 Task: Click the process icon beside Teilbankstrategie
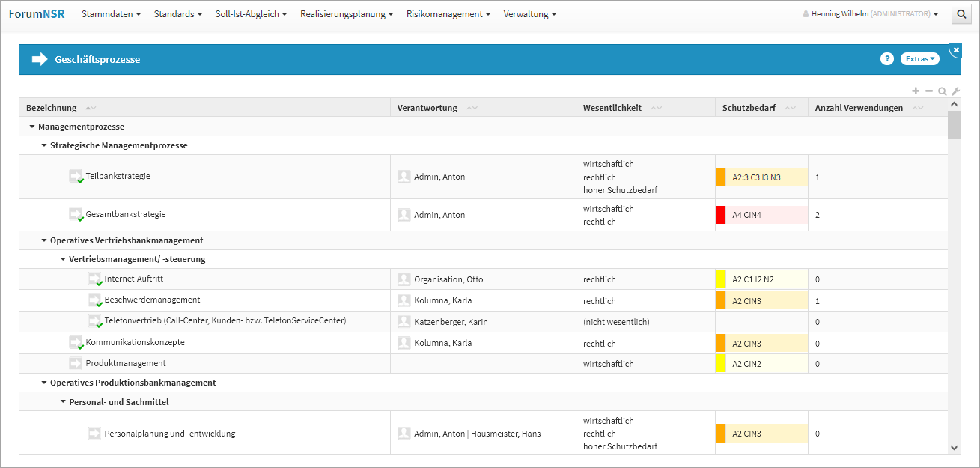click(x=76, y=176)
